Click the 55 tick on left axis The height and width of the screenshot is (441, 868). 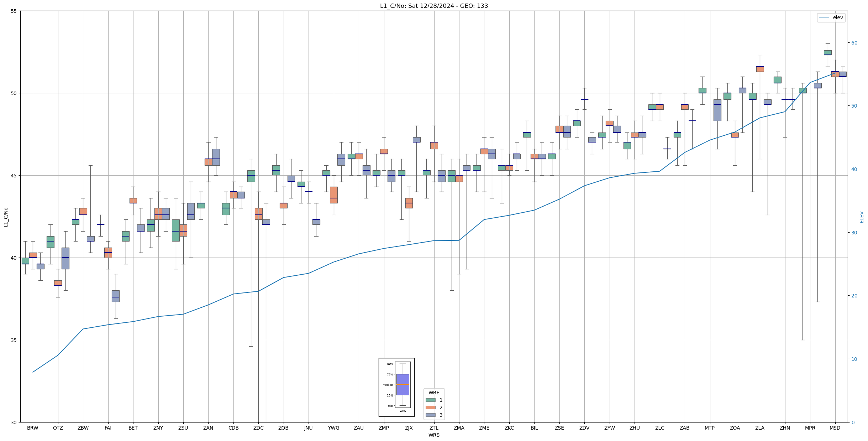click(x=14, y=11)
